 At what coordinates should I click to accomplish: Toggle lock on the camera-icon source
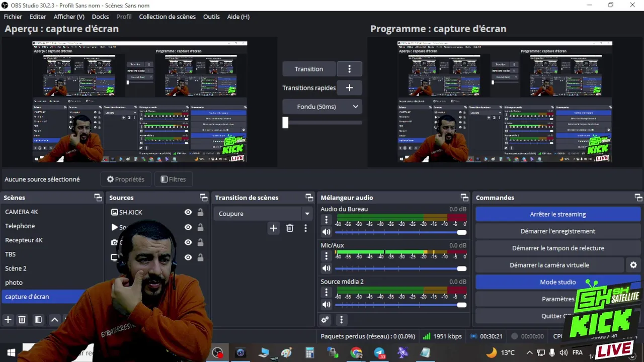[x=200, y=242]
